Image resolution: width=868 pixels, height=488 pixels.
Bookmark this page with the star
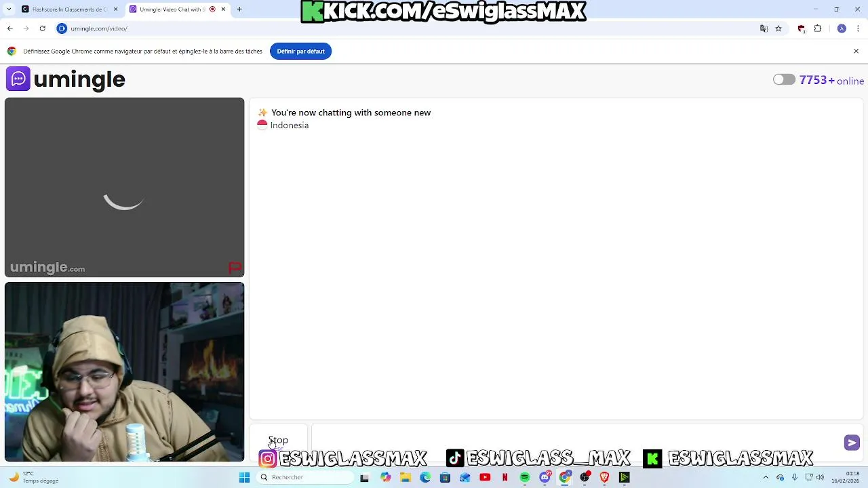point(778,28)
